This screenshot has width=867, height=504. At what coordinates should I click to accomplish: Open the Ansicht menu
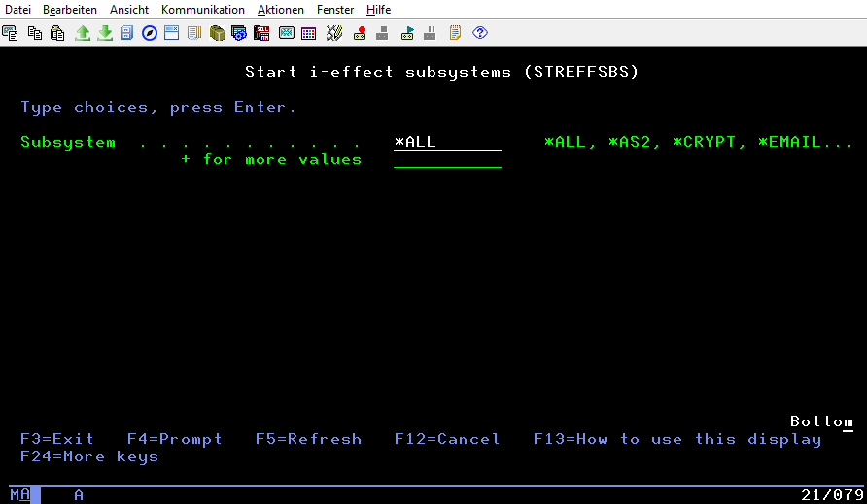pyautogui.click(x=129, y=10)
